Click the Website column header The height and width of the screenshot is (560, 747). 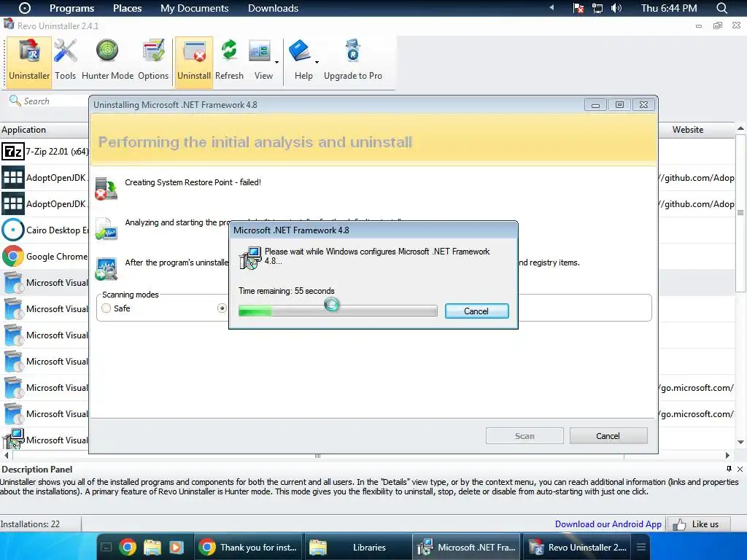tap(687, 130)
